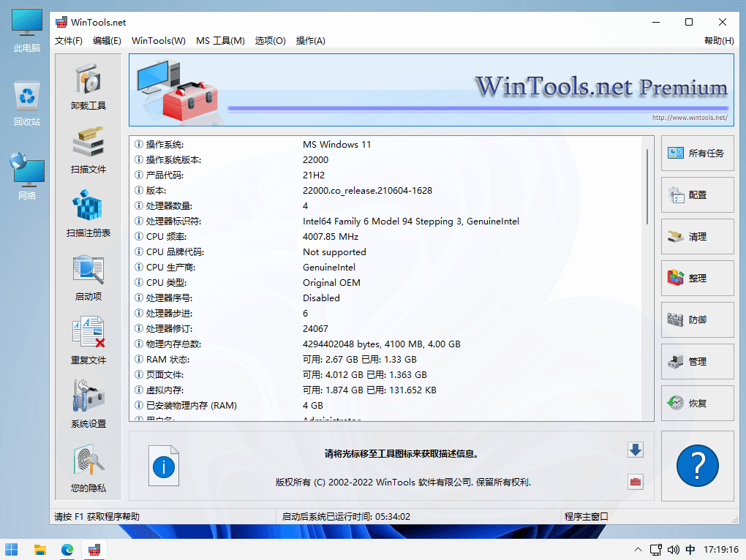Open the 重复文件 duplicate files tool

[88, 341]
